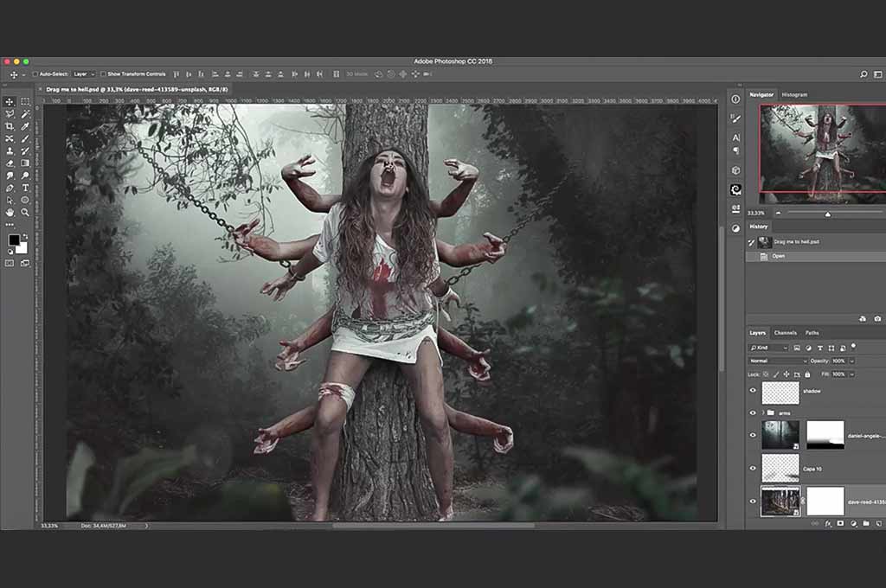Image resolution: width=886 pixels, height=588 pixels.
Task: Open the Move tool preset picker arrow
Action: 23,74
